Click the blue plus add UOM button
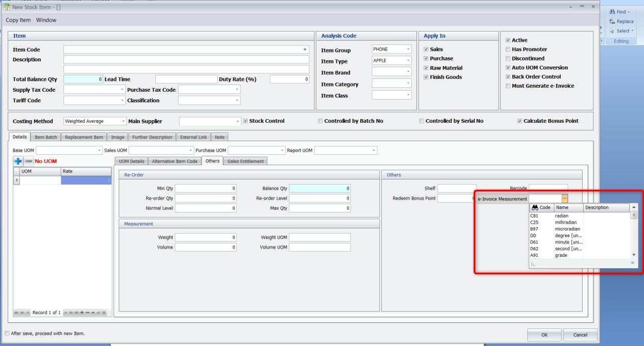The image size is (644, 346). point(18,161)
